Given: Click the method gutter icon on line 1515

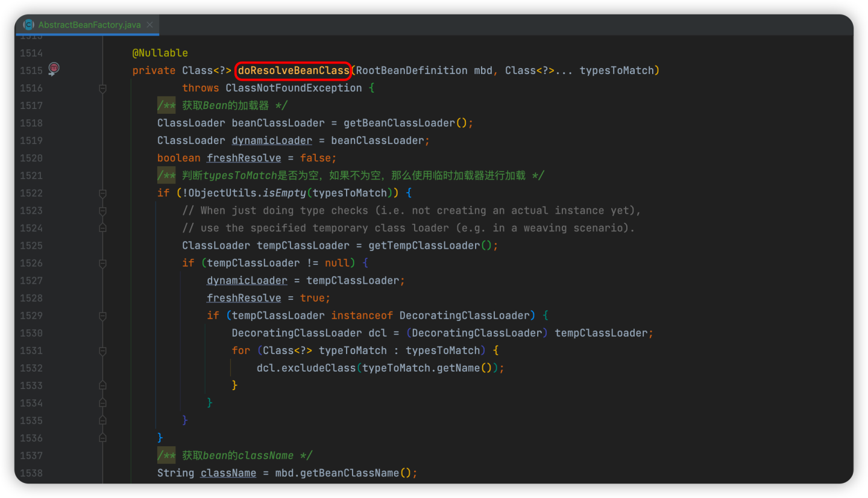Looking at the screenshot, I should point(54,69).
